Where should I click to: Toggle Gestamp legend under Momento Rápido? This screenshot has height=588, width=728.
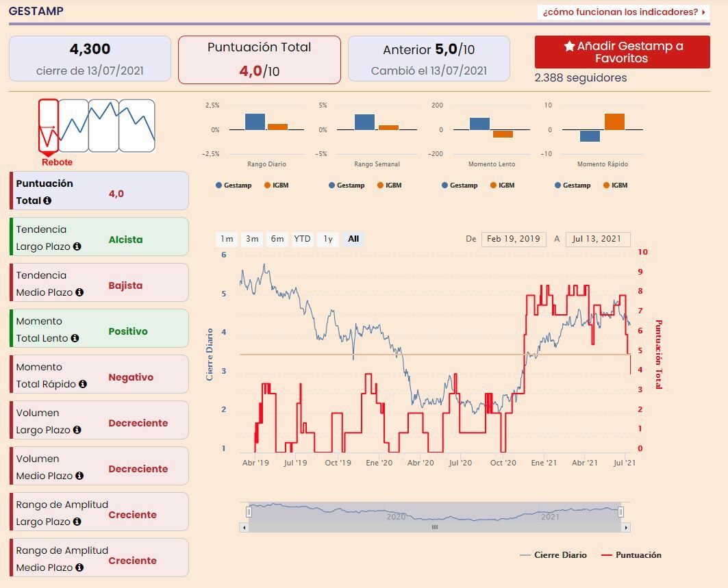573,186
